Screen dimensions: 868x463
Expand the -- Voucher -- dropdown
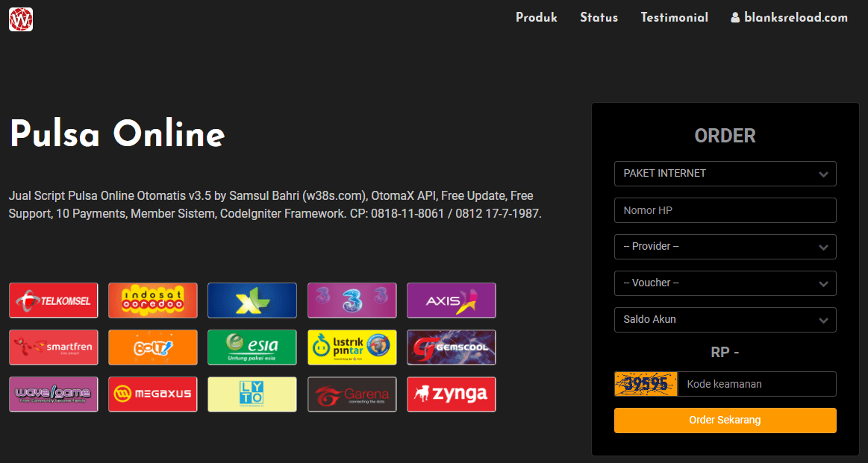(x=725, y=283)
